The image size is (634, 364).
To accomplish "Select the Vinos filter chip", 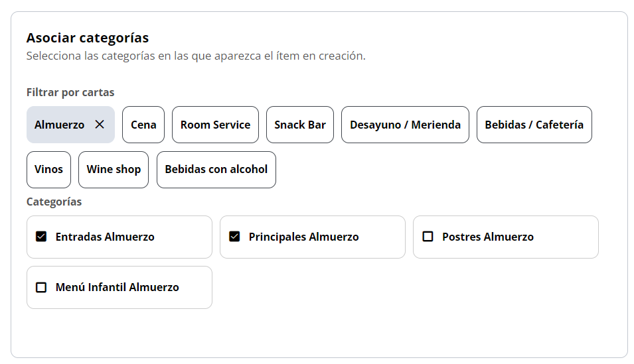I will [x=48, y=169].
